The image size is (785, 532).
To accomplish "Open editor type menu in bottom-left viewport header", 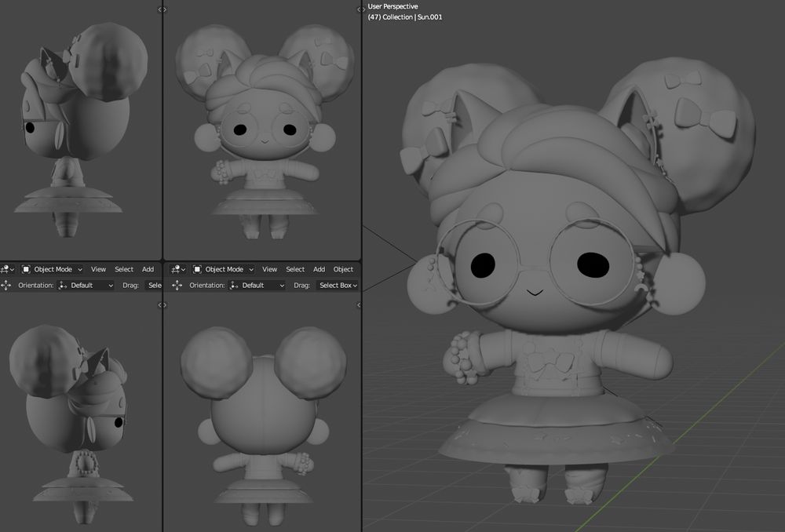I will click(8, 269).
